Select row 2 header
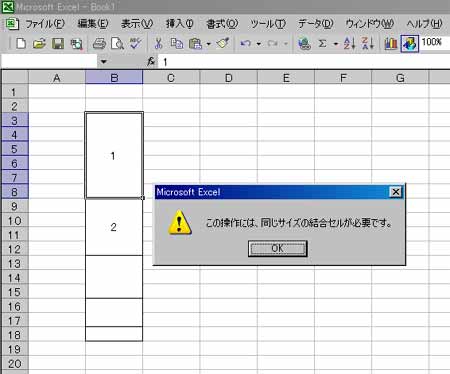Screen dimensions: 450x374 pyautogui.click(x=15, y=106)
